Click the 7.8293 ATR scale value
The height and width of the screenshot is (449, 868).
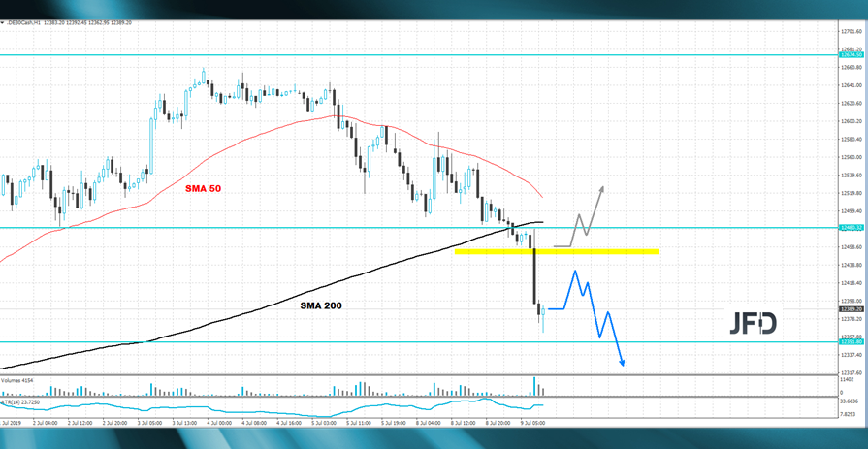click(x=849, y=413)
